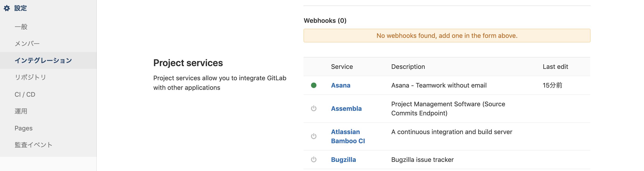This screenshot has height=171, width=644.
Task: Open the Assembla service link
Action: coord(346,109)
